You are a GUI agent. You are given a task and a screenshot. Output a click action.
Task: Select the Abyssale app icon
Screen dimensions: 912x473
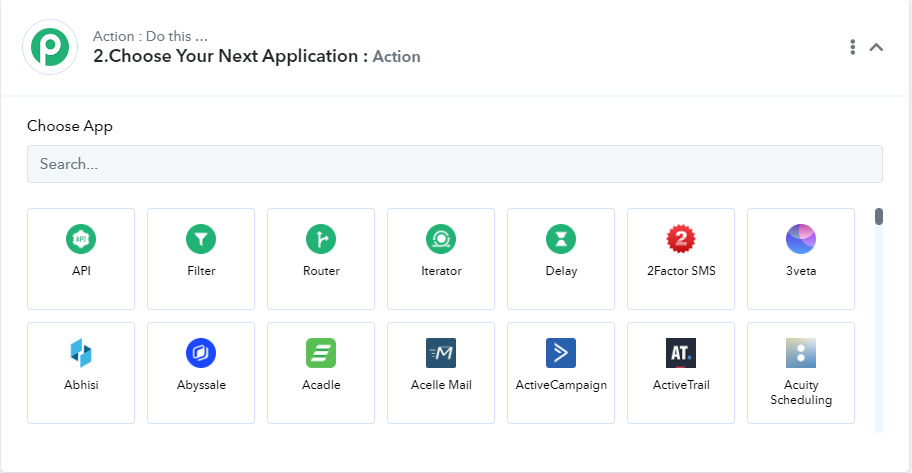[201, 353]
